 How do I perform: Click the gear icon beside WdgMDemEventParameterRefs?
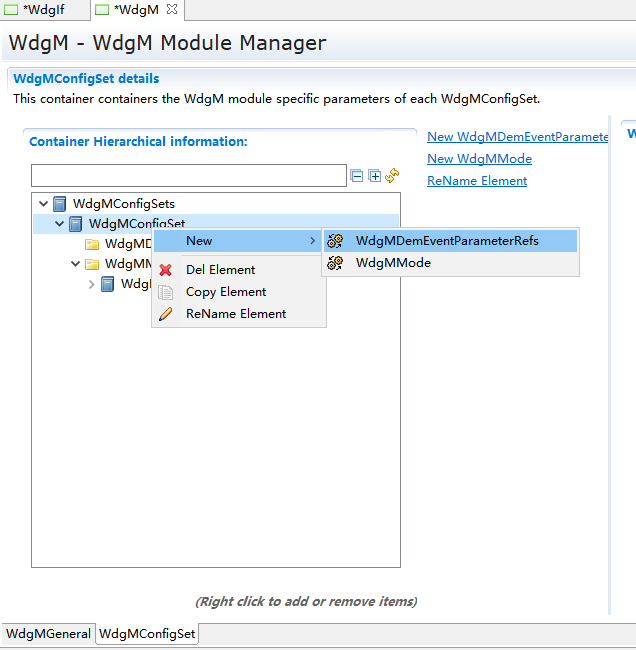(336, 241)
